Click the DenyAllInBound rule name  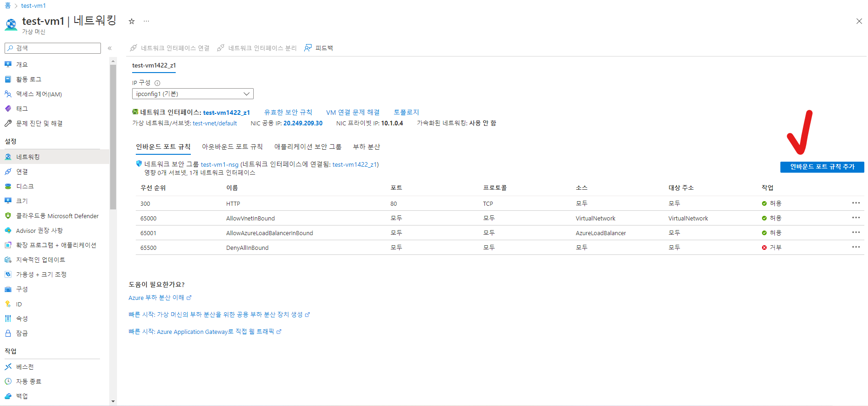[x=247, y=248]
